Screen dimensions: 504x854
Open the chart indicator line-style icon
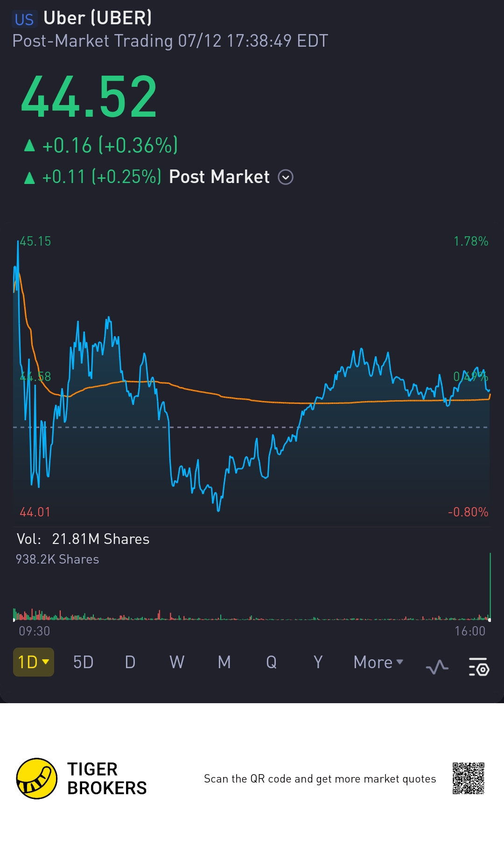pyautogui.click(x=437, y=667)
